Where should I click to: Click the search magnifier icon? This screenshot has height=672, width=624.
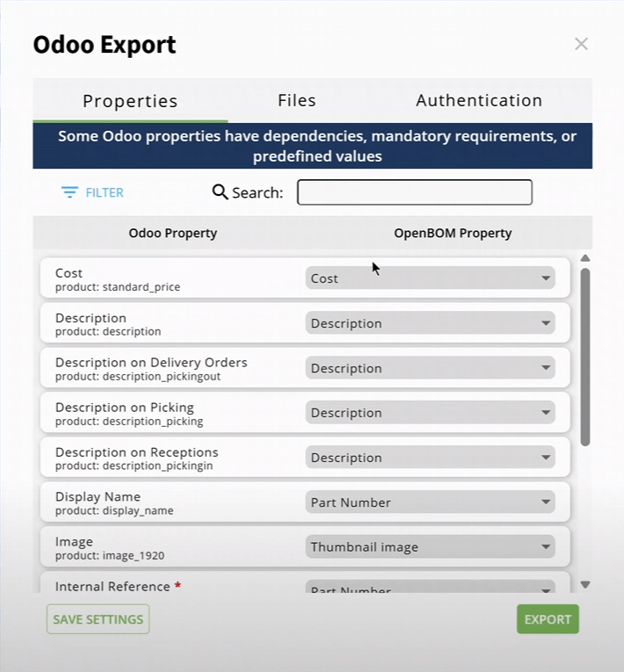[x=220, y=191]
